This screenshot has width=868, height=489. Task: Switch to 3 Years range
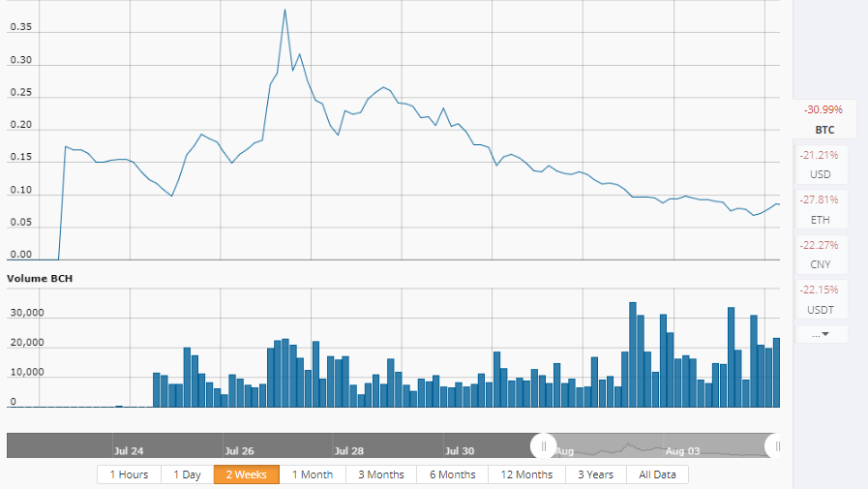click(595, 474)
